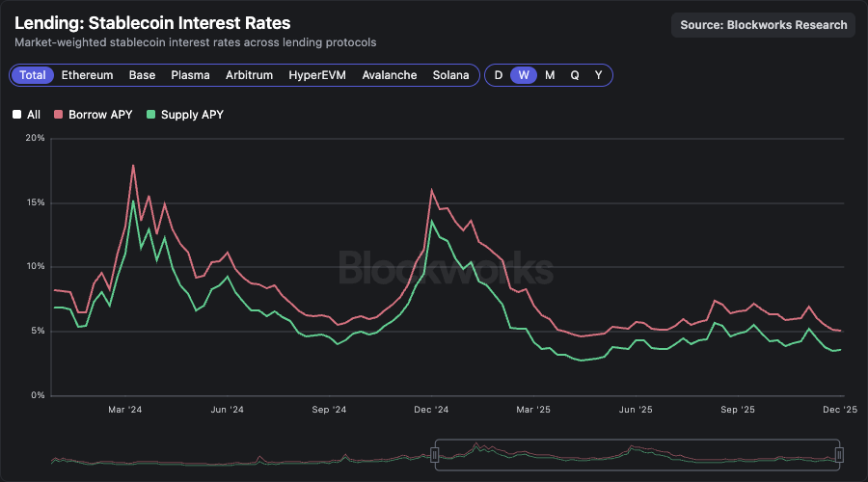Set interval to daily (D)
Image resolution: width=868 pixels, height=482 pixels.
tap(499, 75)
